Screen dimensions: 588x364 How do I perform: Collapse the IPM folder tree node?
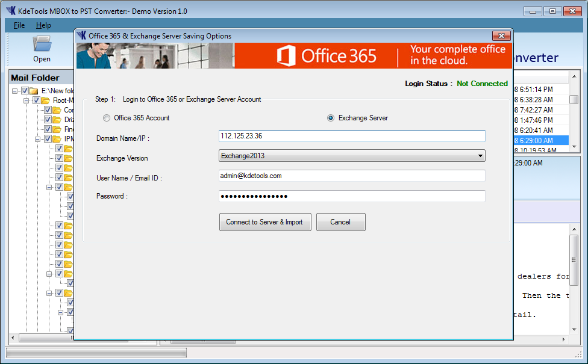tap(39, 139)
